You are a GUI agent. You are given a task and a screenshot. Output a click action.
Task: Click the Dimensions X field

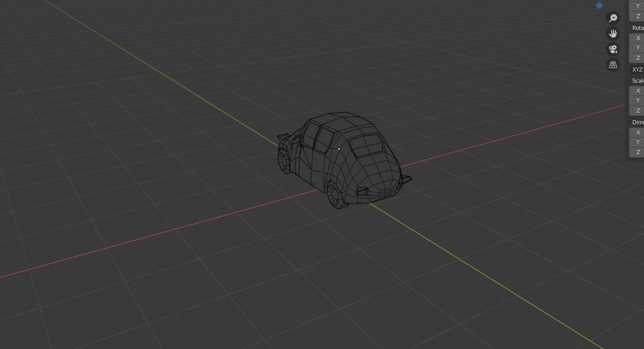pos(637,132)
